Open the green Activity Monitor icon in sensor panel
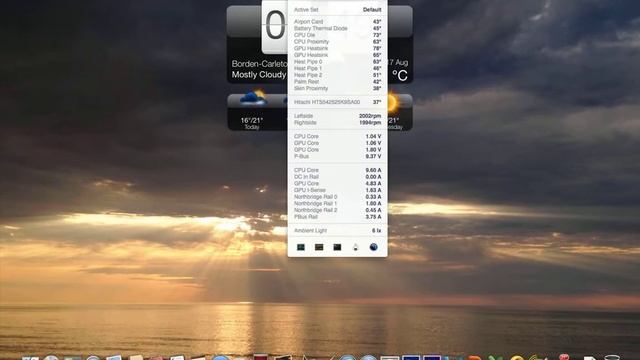Image resolution: width=640 pixels, height=360 pixels. coord(301,247)
